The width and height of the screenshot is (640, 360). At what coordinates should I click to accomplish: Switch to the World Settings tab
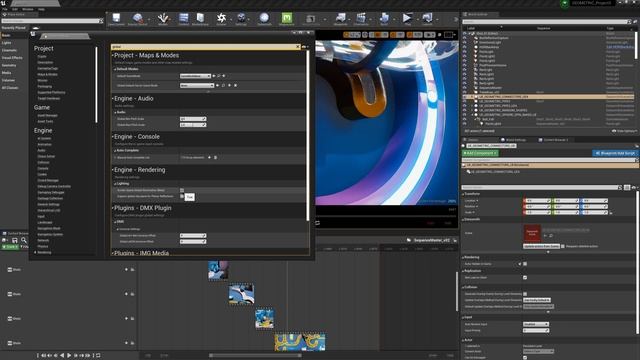[513, 140]
